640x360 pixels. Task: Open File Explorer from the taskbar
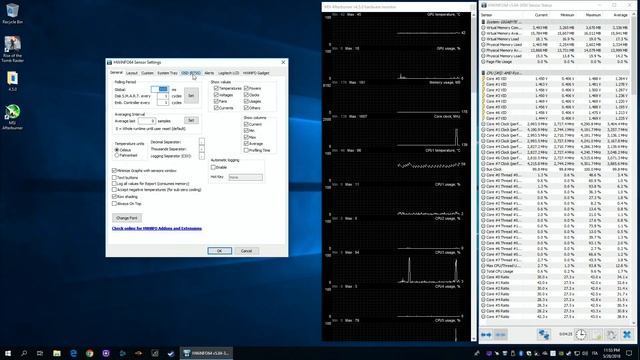tap(57, 353)
